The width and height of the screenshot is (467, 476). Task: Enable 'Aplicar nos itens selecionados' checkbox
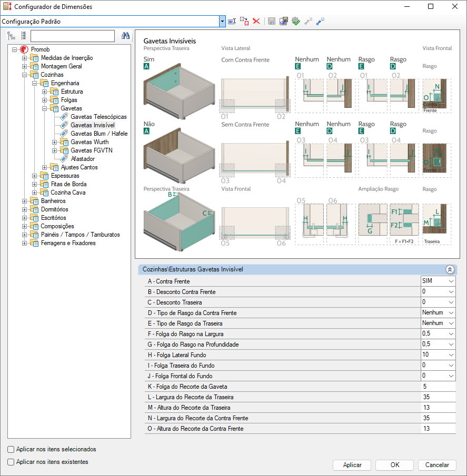pyautogui.click(x=11, y=450)
